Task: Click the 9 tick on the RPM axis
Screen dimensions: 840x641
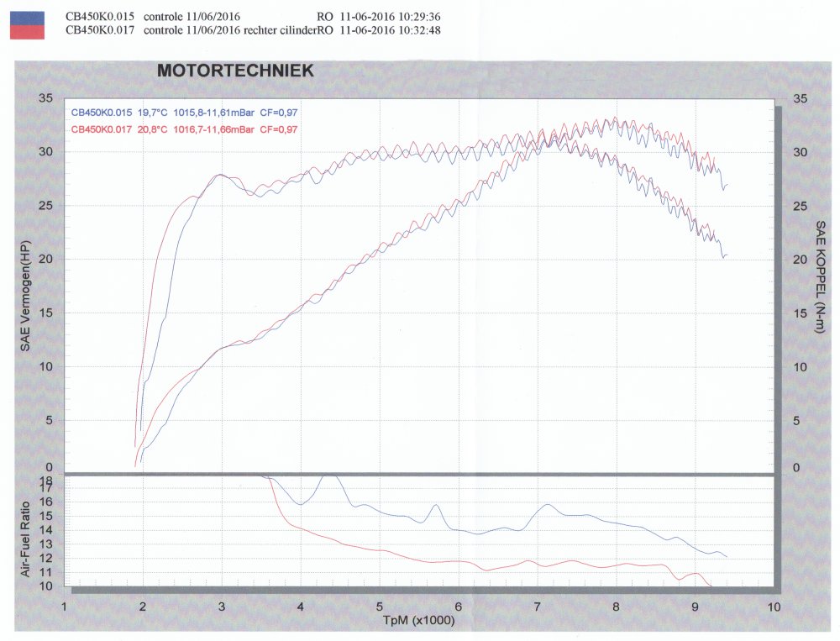Action: pos(695,607)
